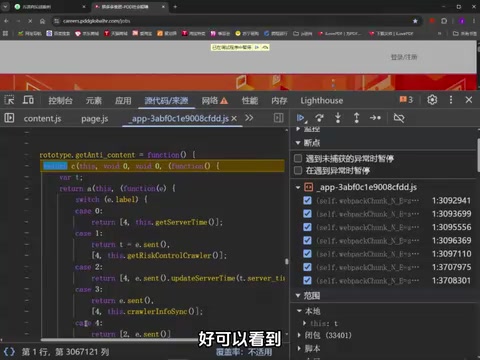Go back in the browser
The width and height of the screenshot is (480, 360).
point(6,21)
